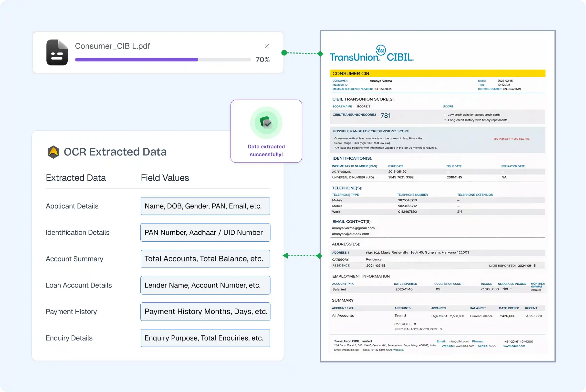Click the green connector dot beside the PDF card
586x392 pixels.
[284, 53]
